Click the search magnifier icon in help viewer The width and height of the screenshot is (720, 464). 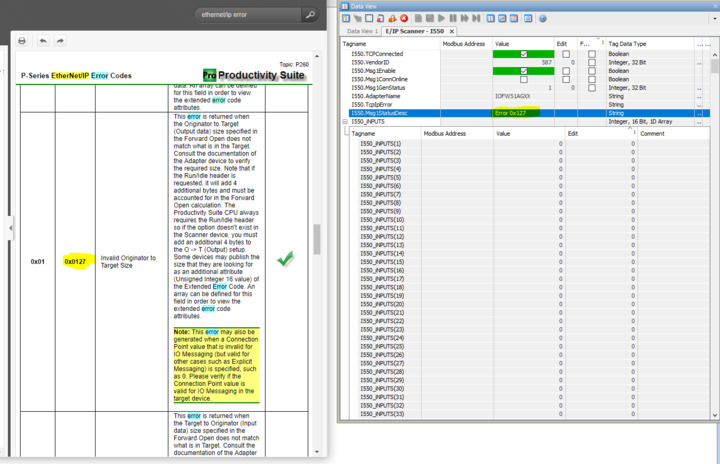click(310, 15)
